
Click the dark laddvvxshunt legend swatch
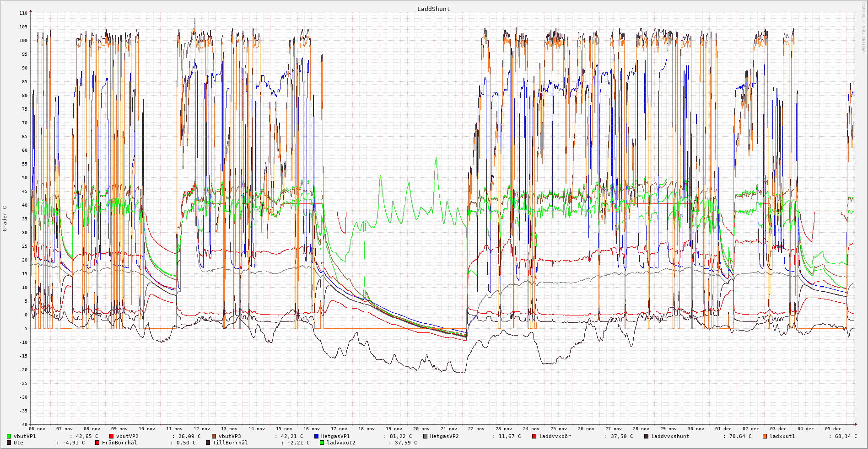coord(647,436)
